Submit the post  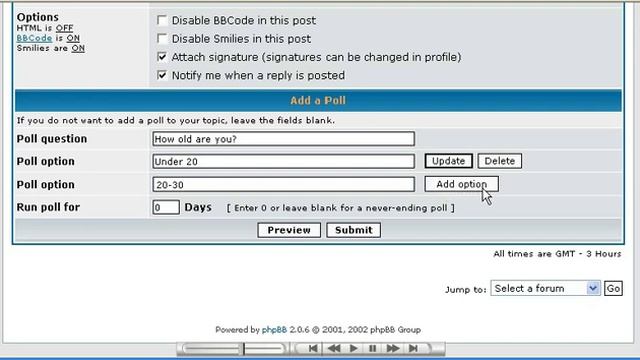353,230
